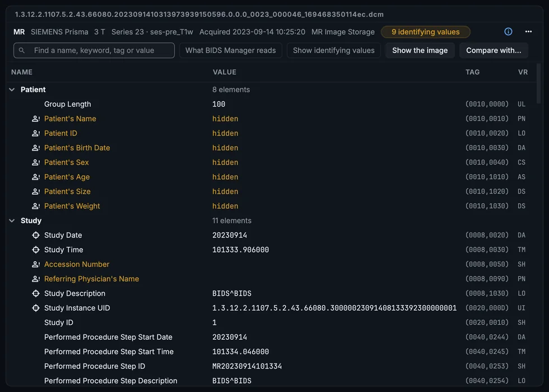Image resolution: width=549 pixels, height=392 pixels.
Task: Collapse the Patient group
Action: (x=12, y=90)
